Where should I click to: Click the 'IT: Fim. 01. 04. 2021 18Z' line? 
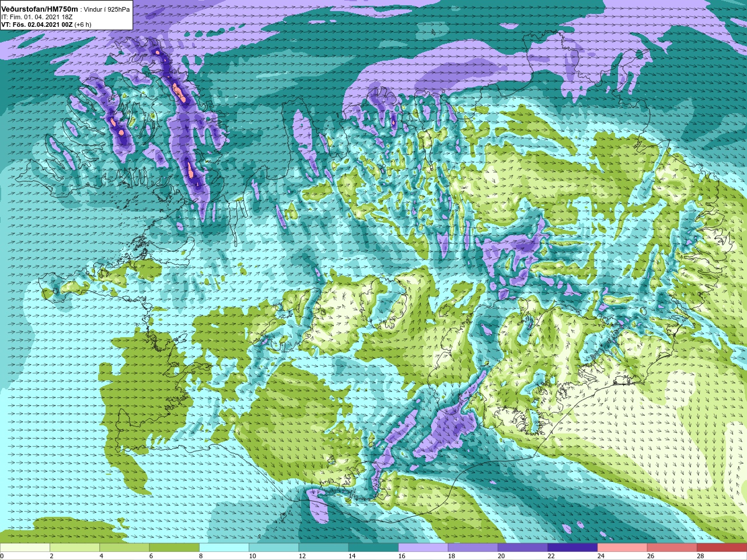point(37,17)
